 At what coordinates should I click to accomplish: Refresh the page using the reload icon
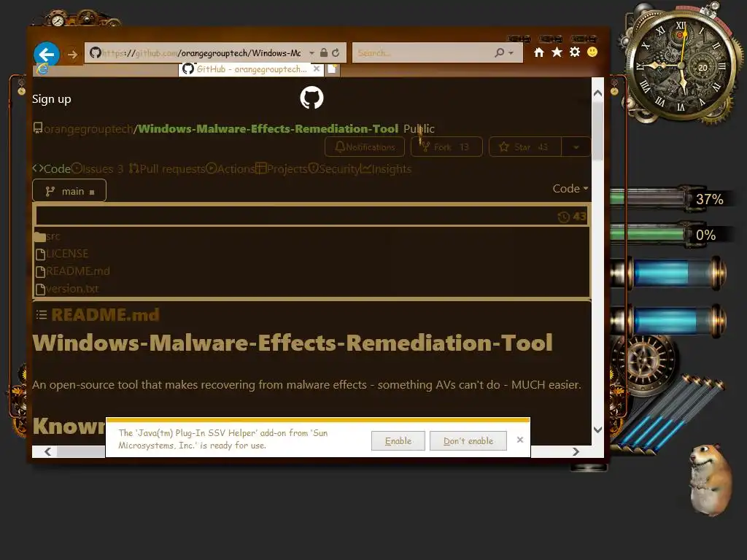pos(336,52)
